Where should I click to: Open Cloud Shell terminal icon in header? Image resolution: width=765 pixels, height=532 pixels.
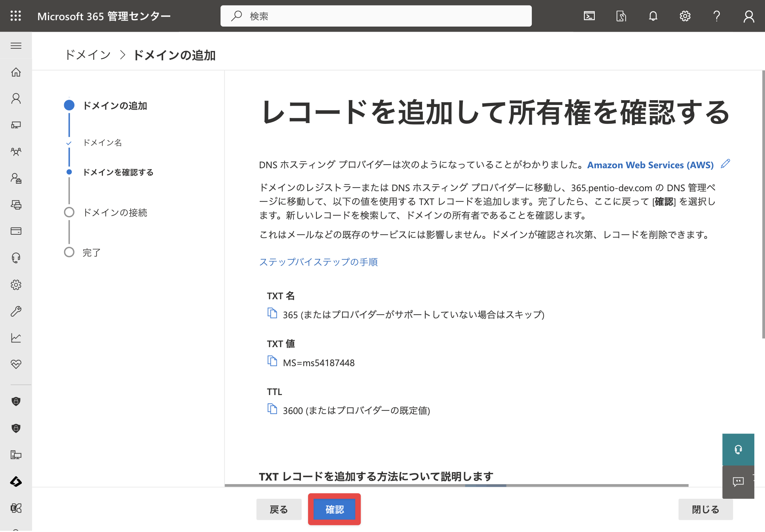coord(589,16)
